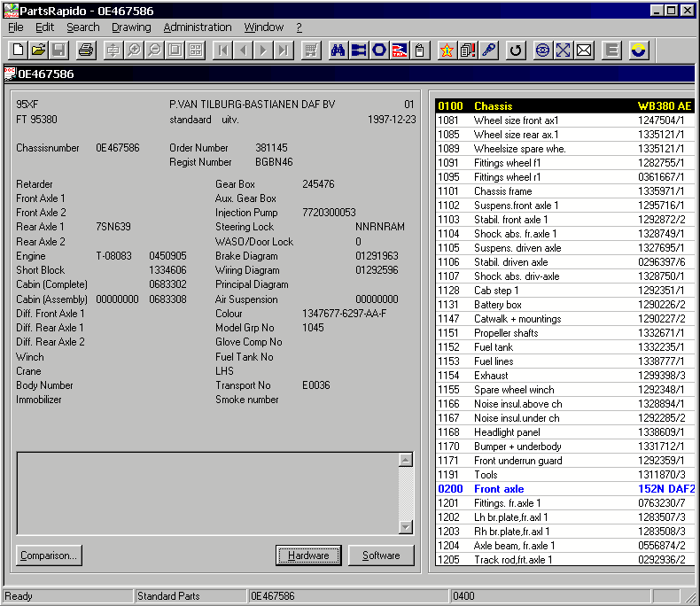Select row 1171 Front underrun guard
This screenshot has height=606, width=700.
pyautogui.click(x=564, y=461)
